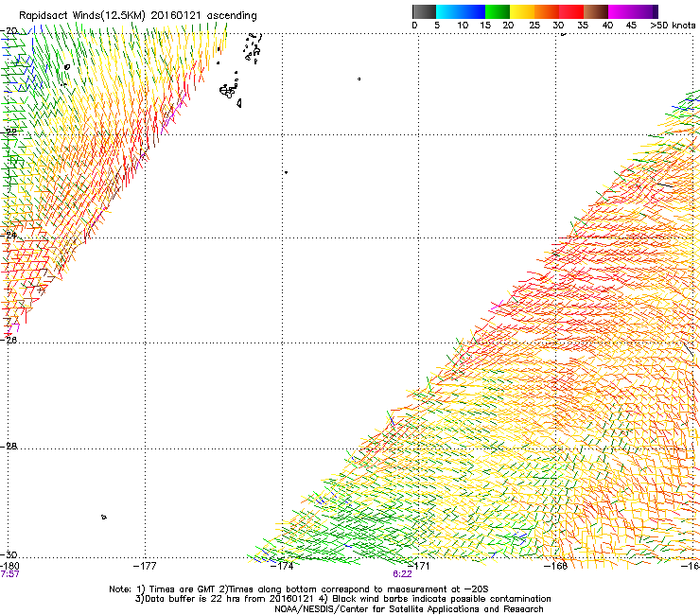Image resolution: width=700 pixels, height=615 pixels.
Task: Click the small island outline near -178, -29
Action: [x=103, y=518]
